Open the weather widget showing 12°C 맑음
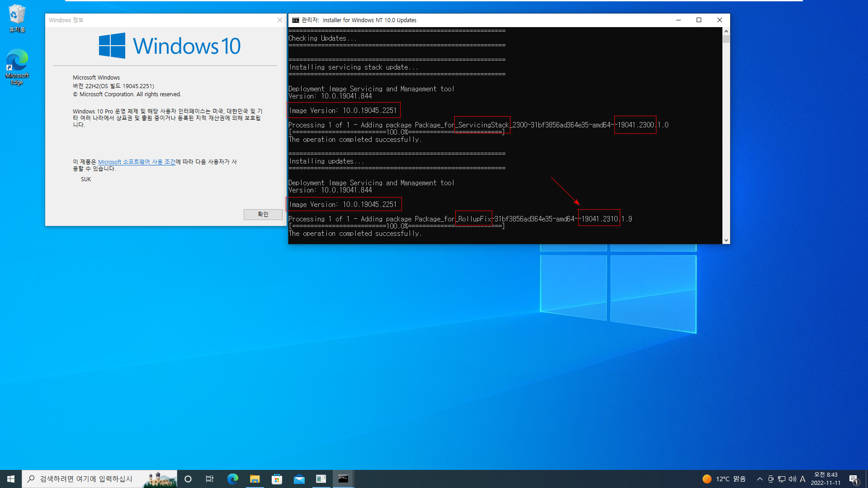Viewport: 868px width, 488px height. coord(724,479)
